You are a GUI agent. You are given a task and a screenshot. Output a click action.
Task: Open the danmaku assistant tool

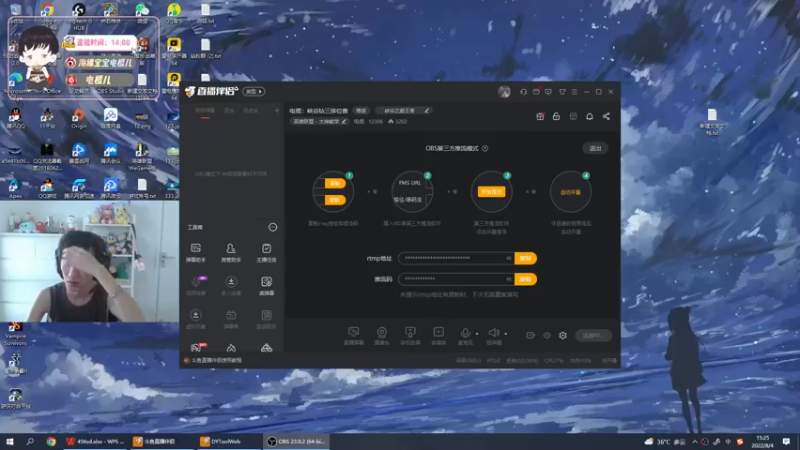(195, 253)
